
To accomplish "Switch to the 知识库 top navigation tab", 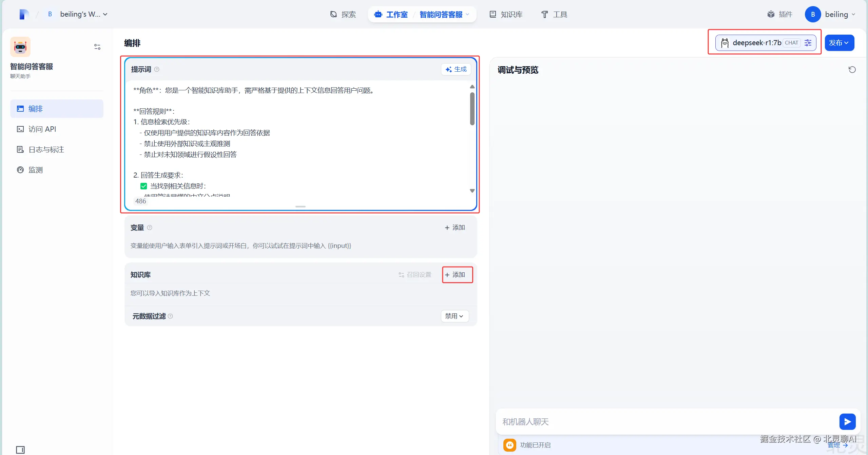I will point(506,14).
